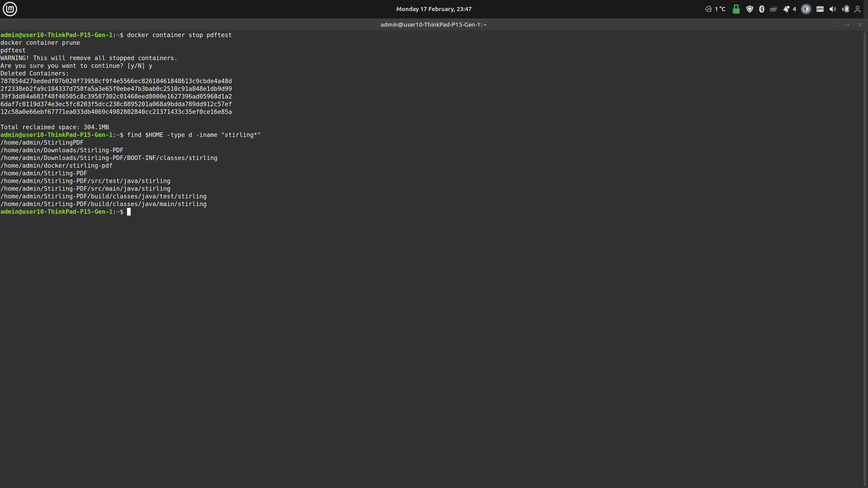Click the /home/admin/docker/stirling-pdf path

pos(56,166)
